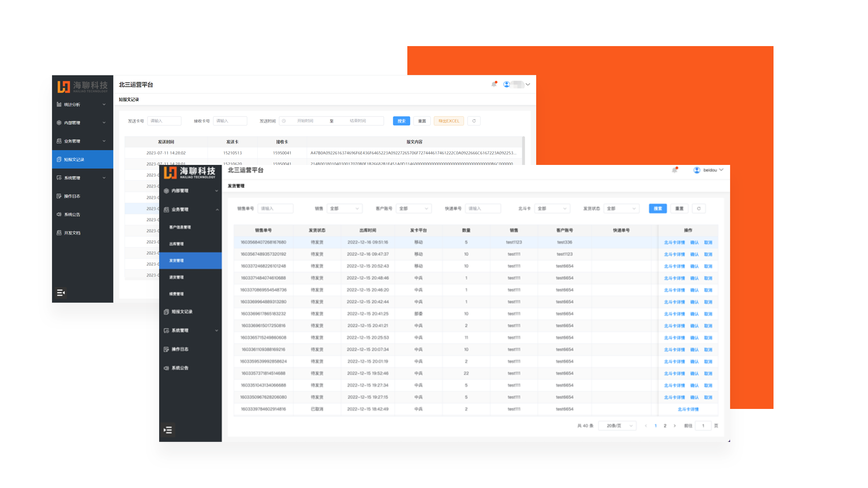Open the 北斗卡 filter dropdown

tap(552, 208)
